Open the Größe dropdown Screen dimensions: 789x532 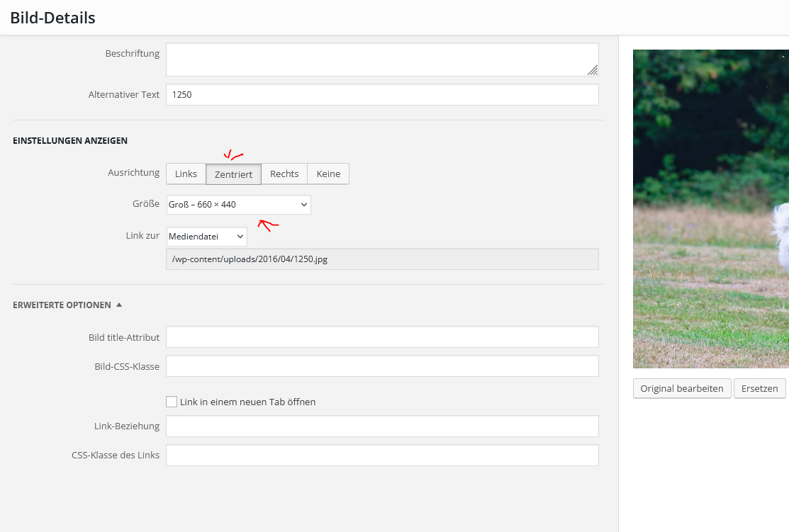239,205
